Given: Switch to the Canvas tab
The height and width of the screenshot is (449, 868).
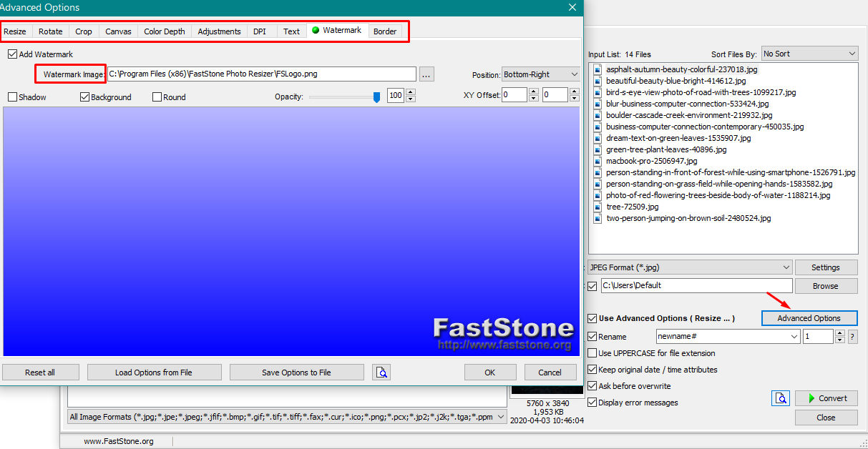Looking at the screenshot, I should point(118,31).
